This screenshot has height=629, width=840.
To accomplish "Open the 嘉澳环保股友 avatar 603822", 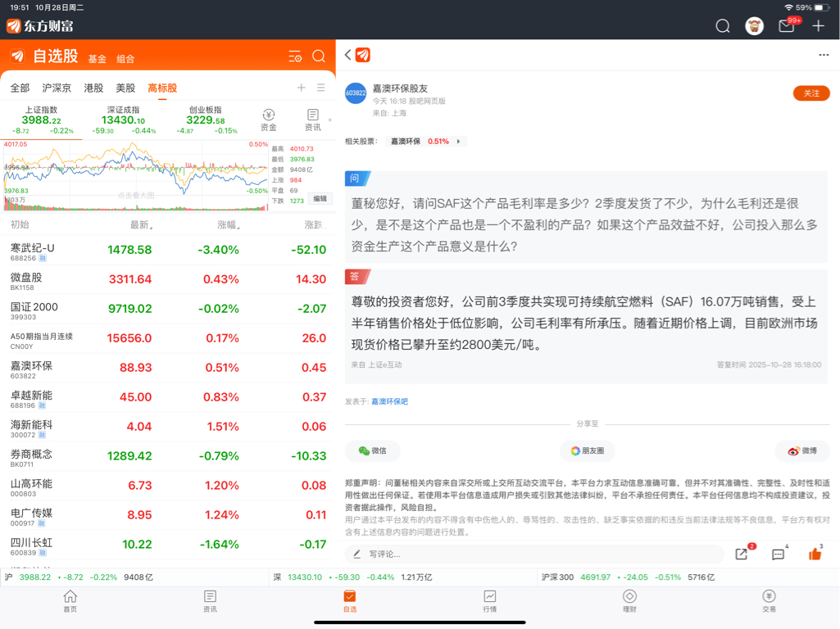I will click(x=355, y=93).
